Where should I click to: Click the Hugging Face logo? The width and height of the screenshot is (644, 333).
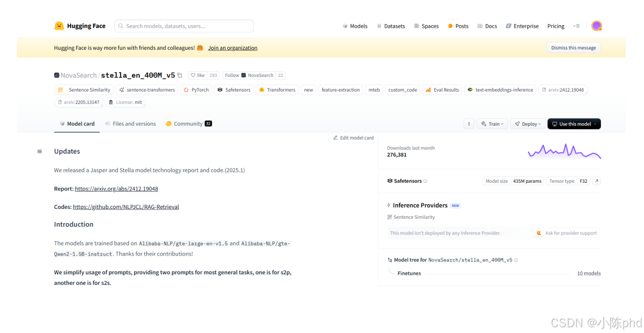coord(80,26)
